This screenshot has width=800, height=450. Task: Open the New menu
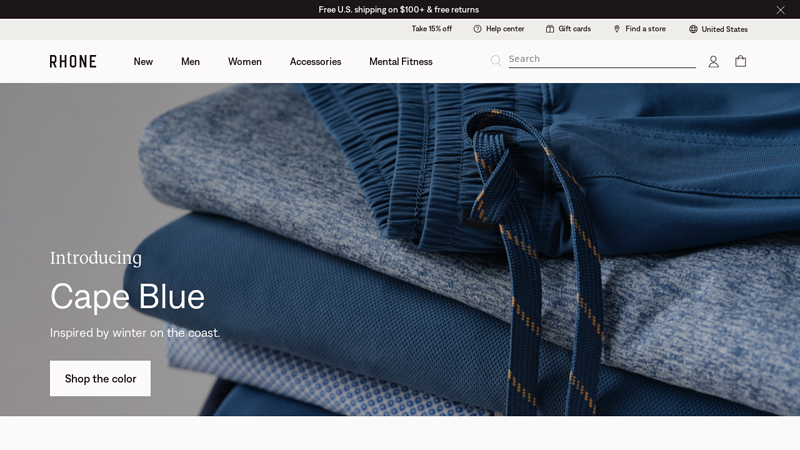click(x=143, y=61)
